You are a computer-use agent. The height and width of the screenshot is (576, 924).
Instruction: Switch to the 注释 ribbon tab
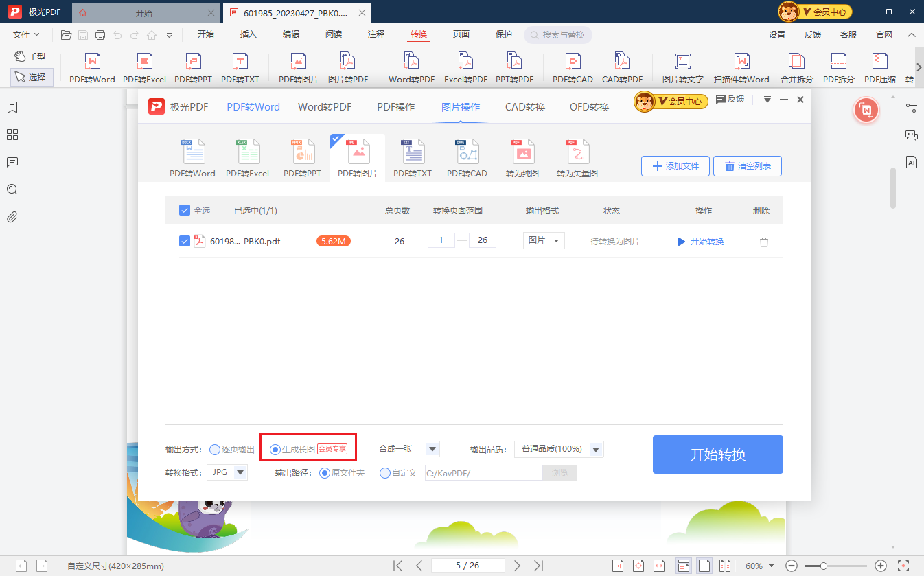376,34
